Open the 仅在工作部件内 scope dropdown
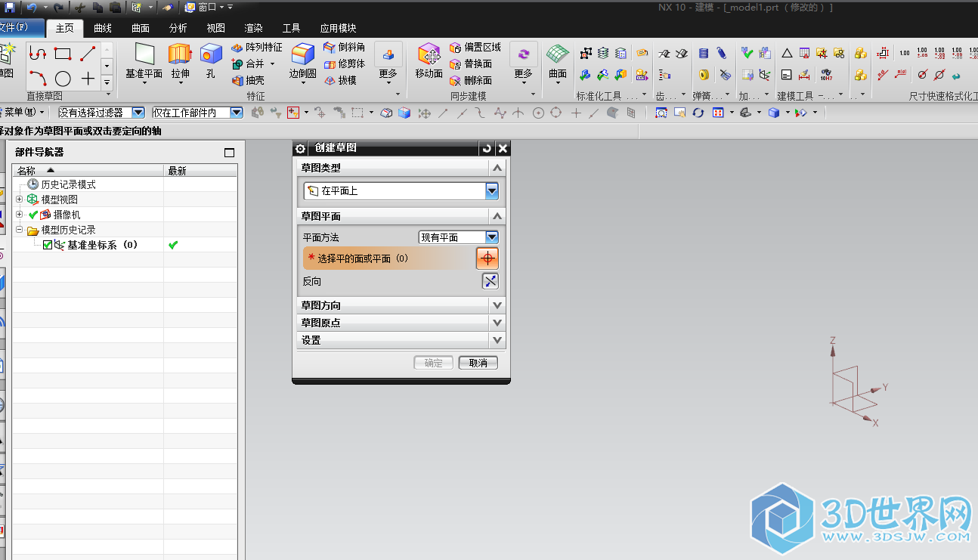978x560 pixels. (x=237, y=113)
